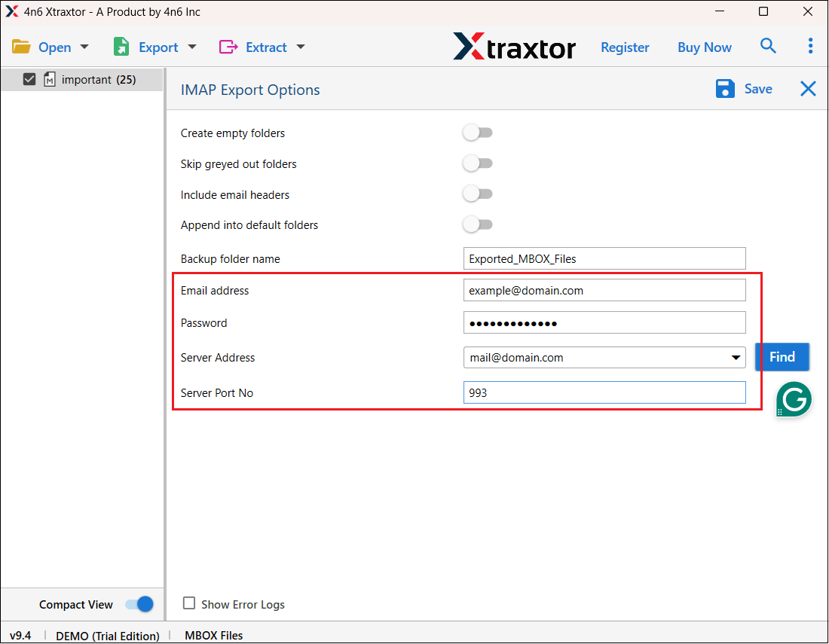Screen dimensions: 829x644
Task: Open the search magnifier icon
Action: click(x=768, y=46)
